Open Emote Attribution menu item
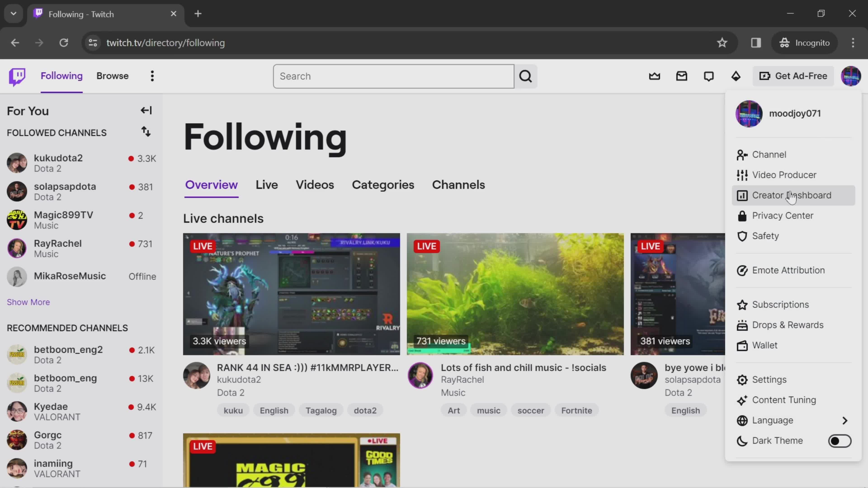The height and width of the screenshot is (488, 868). 793,270
